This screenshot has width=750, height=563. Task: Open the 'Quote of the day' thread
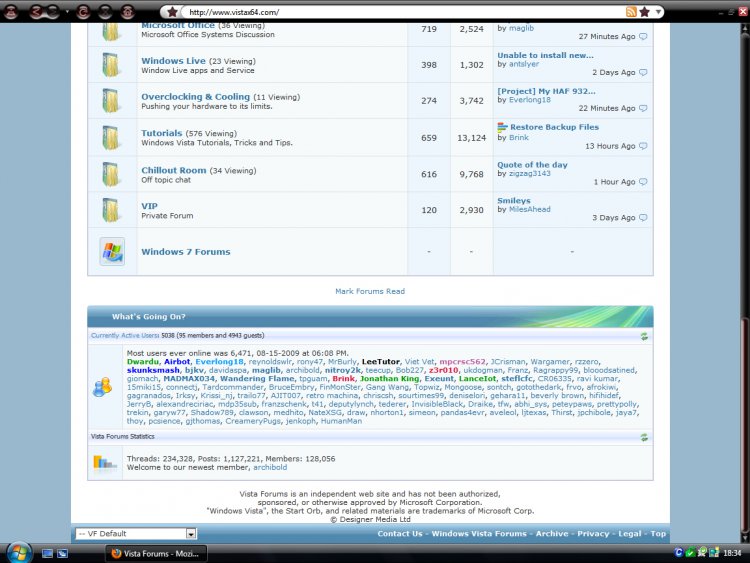(x=532, y=165)
